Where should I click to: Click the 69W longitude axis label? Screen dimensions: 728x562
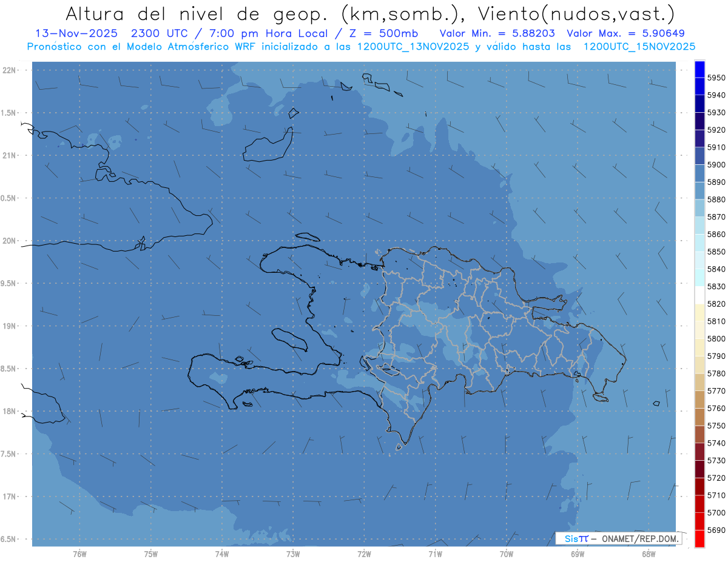(x=578, y=554)
